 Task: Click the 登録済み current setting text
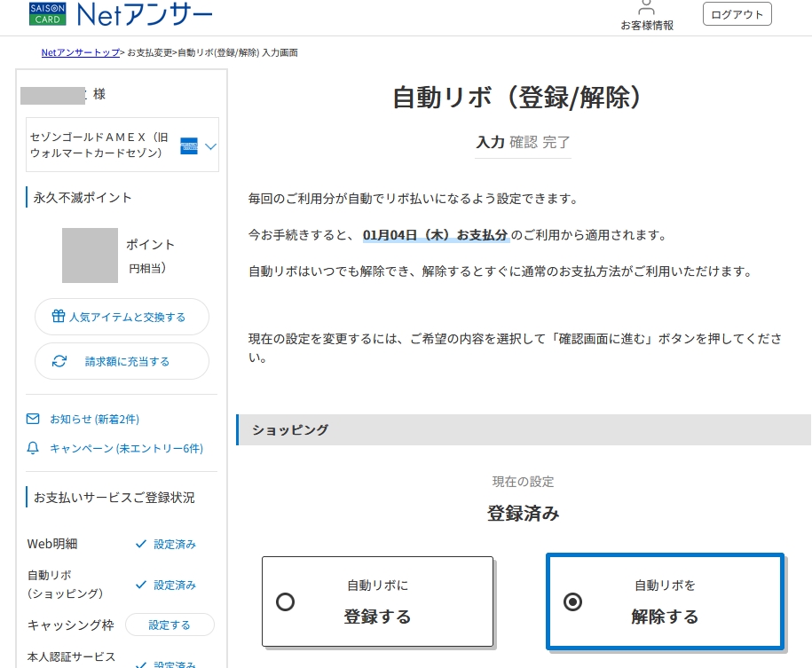(x=523, y=513)
